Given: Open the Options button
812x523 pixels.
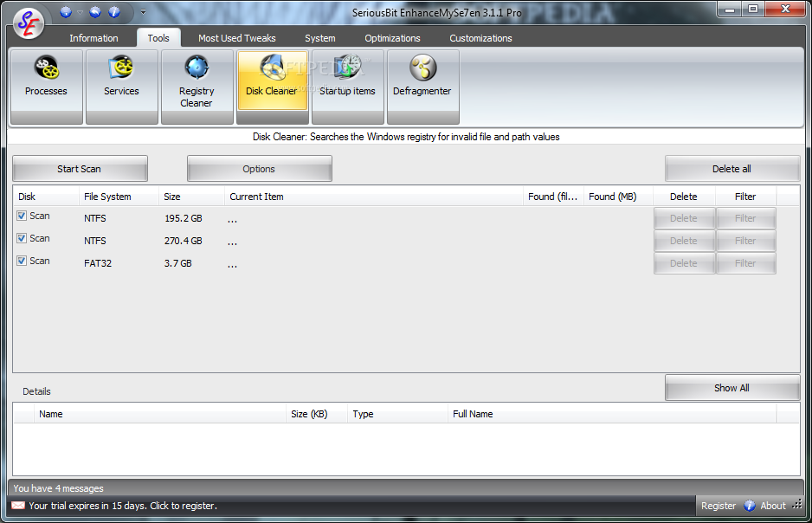Looking at the screenshot, I should [x=260, y=169].
